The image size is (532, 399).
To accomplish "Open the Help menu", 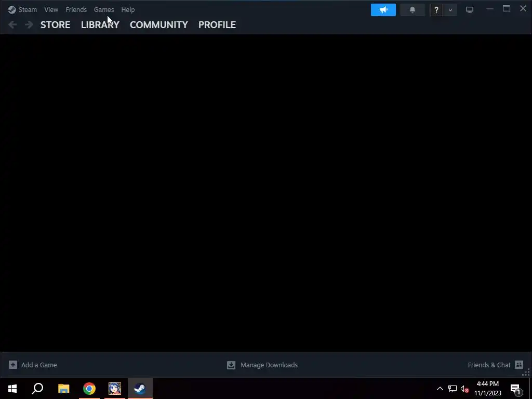I will click(128, 9).
